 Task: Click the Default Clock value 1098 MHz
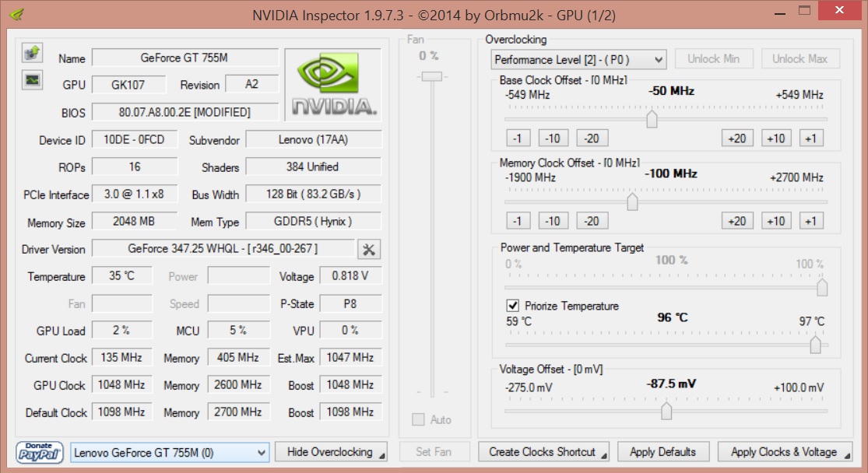coord(121,412)
